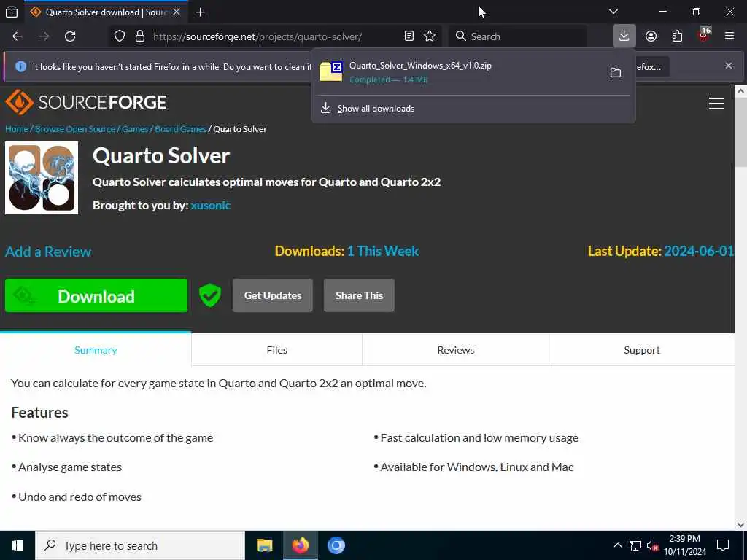Switch to the Files tab
Viewport: 747px width, 560px height.
tap(276, 350)
